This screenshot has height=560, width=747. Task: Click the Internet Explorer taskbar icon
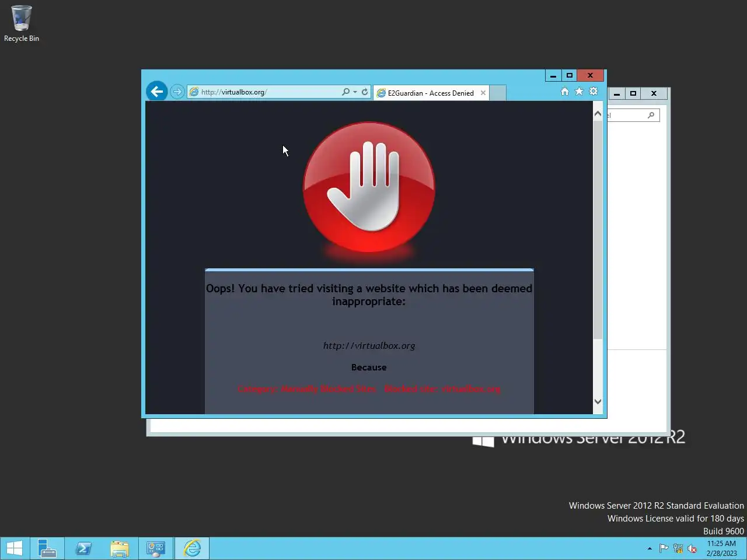(x=192, y=548)
